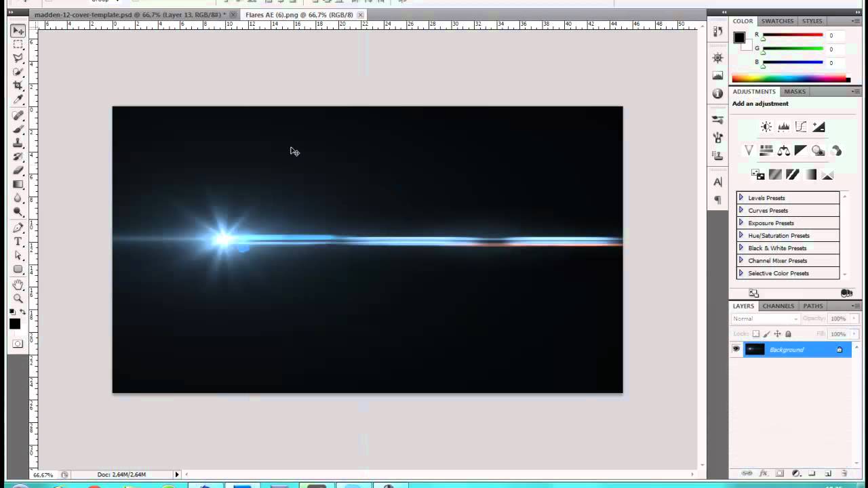Select the Hand tool
868x488 pixels.
coord(18,285)
